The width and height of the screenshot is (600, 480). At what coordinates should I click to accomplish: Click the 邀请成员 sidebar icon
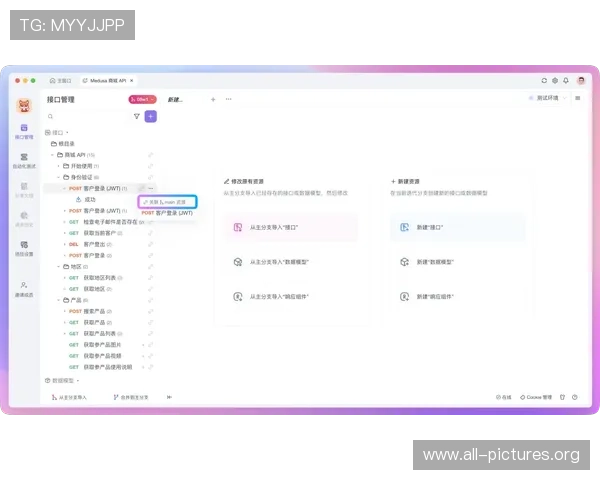coord(24,288)
